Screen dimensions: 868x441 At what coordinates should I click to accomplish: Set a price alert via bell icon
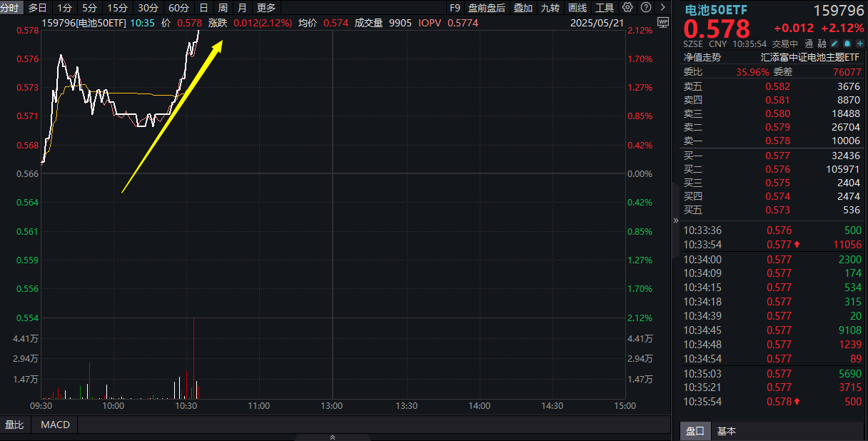click(847, 43)
